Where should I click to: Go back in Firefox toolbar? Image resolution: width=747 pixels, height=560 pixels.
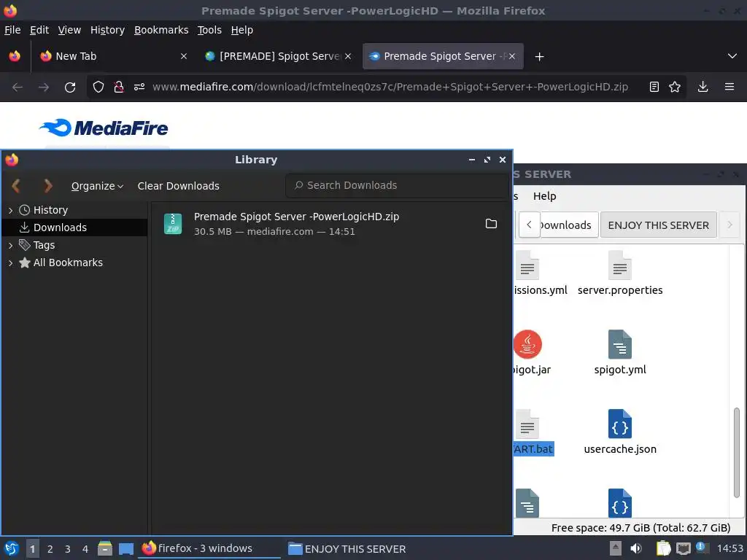[x=18, y=87]
